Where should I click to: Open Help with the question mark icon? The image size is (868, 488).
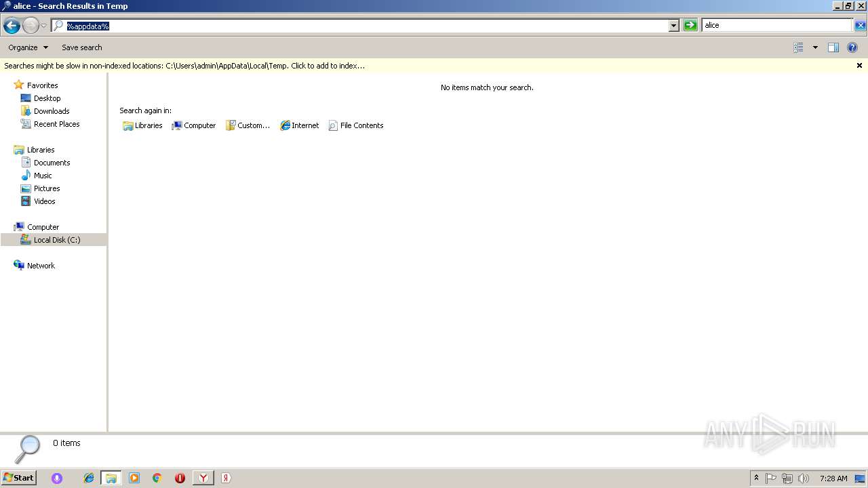(852, 47)
